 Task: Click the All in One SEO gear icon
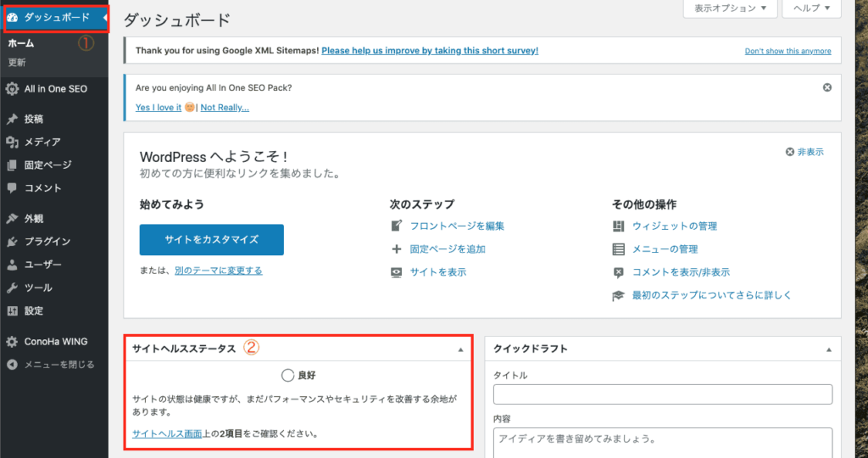point(12,88)
